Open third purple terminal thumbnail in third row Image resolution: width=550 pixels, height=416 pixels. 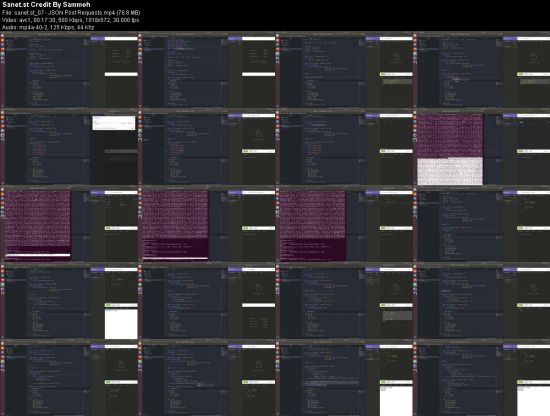click(x=344, y=224)
